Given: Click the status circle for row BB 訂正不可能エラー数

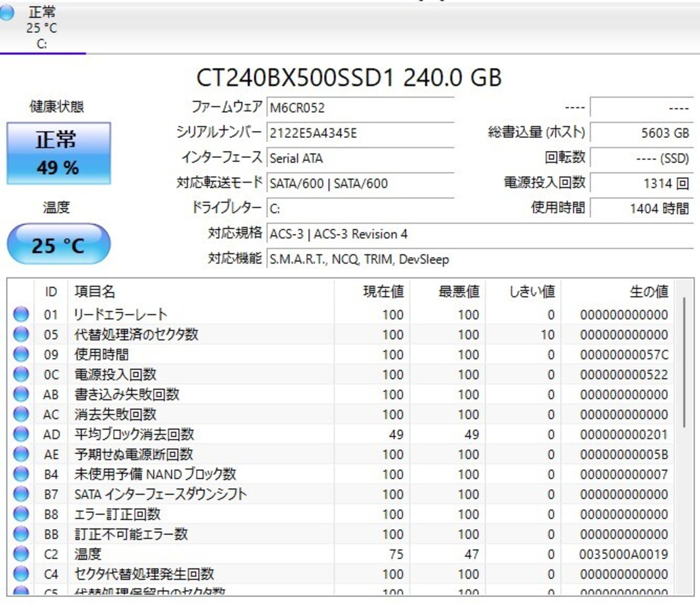Looking at the screenshot, I should click(21, 534).
